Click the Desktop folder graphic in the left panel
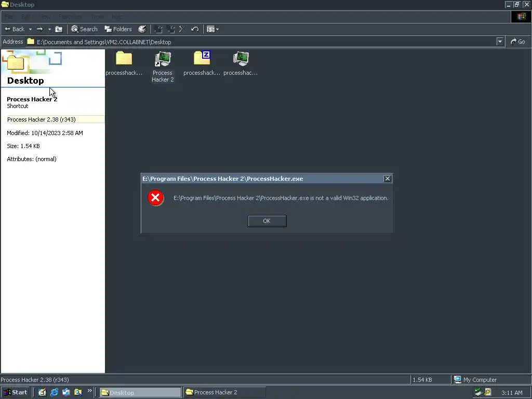532x399 pixels. 16,62
